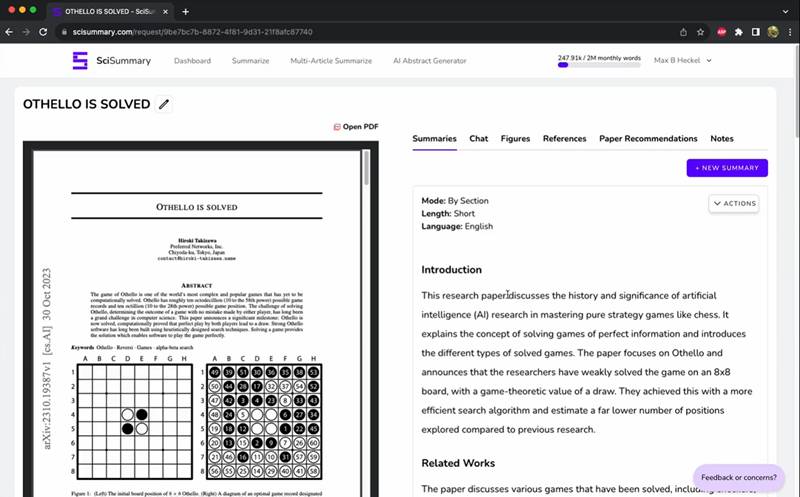The height and width of the screenshot is (497, 800).
Task: Reload the page
Action: click(43, 32)
